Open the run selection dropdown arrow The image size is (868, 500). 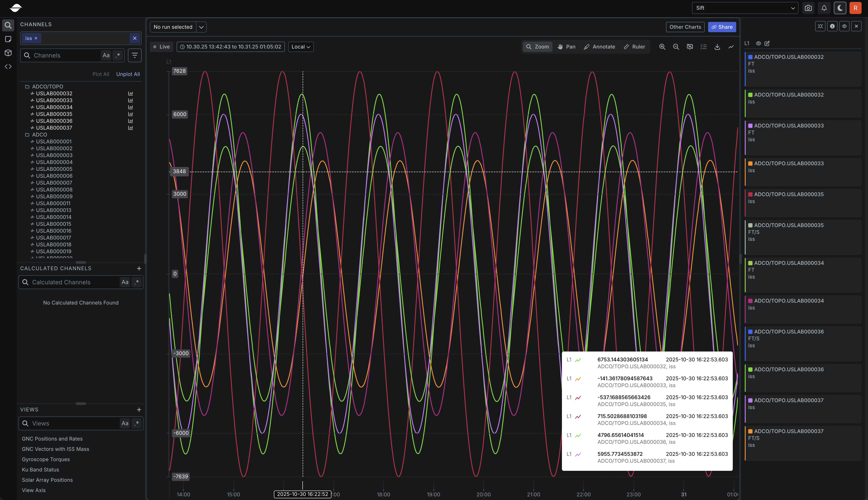(201, 27)
